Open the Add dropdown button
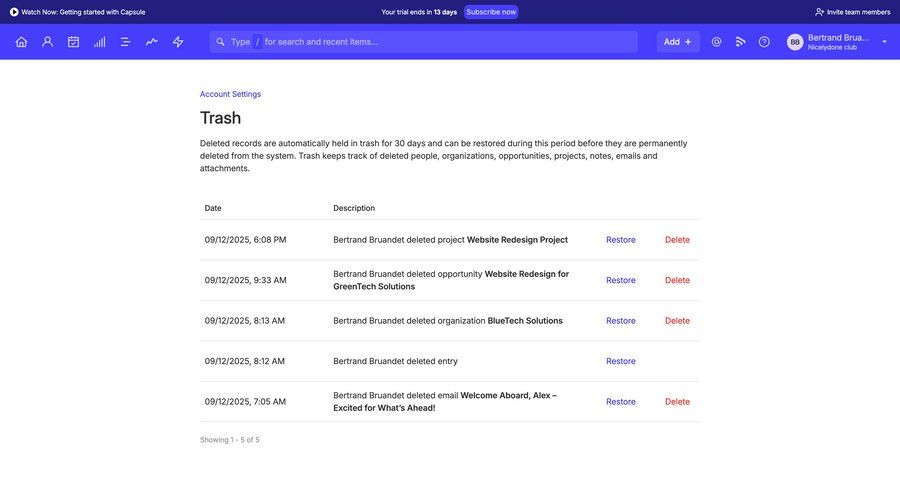The image size is (900, 484). click(x=678, y=42)
